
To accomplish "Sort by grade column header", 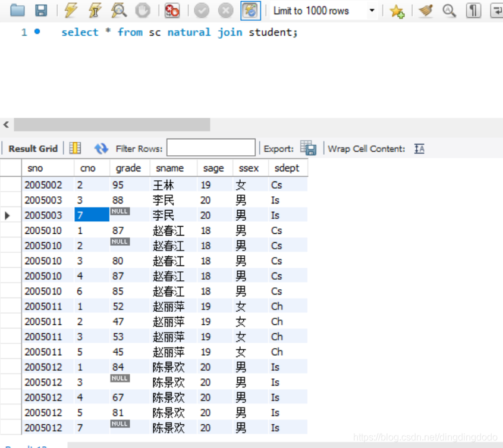I will tap(130, 168).
